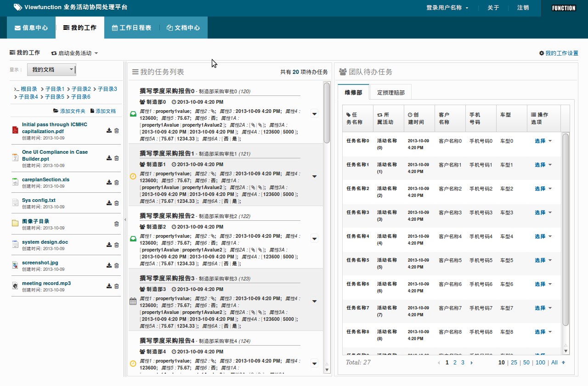Show All rows per page

point(554,363)
